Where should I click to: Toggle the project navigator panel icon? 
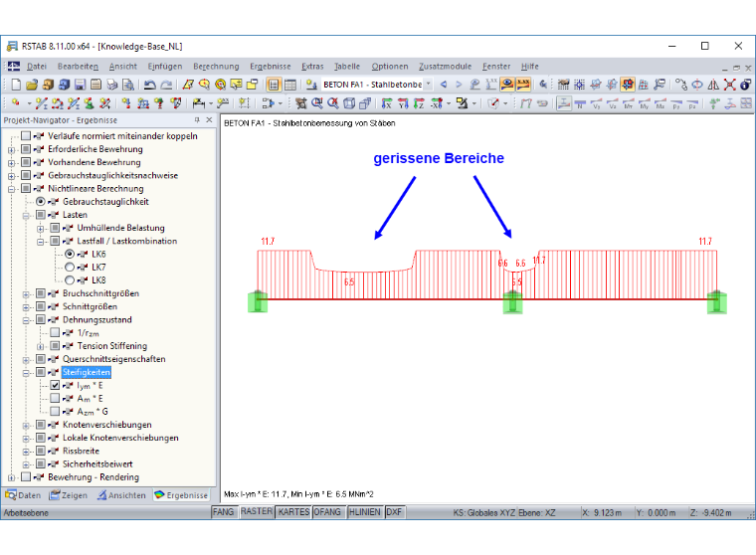point(274,85)
